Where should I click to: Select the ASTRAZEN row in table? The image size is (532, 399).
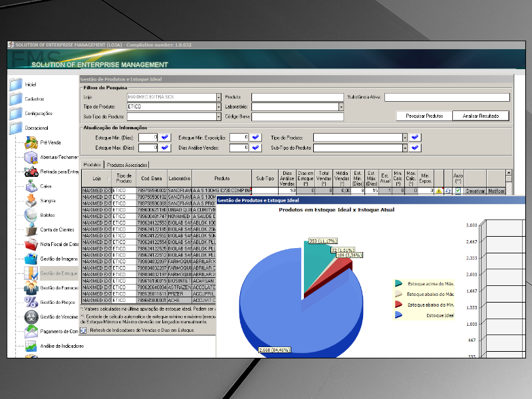[x=148, y=287]
